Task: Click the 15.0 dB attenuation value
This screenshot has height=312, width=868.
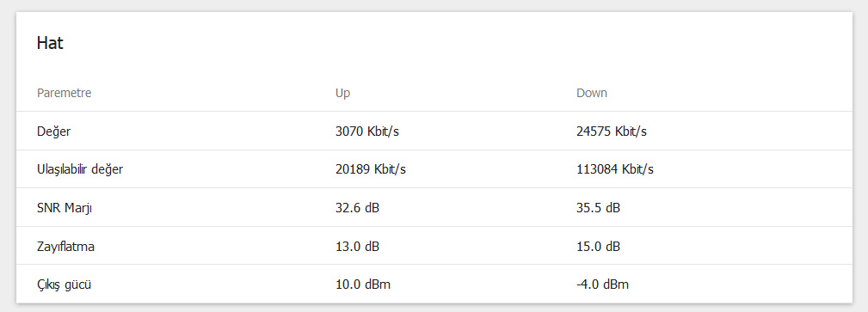Action: click(599, 247)
